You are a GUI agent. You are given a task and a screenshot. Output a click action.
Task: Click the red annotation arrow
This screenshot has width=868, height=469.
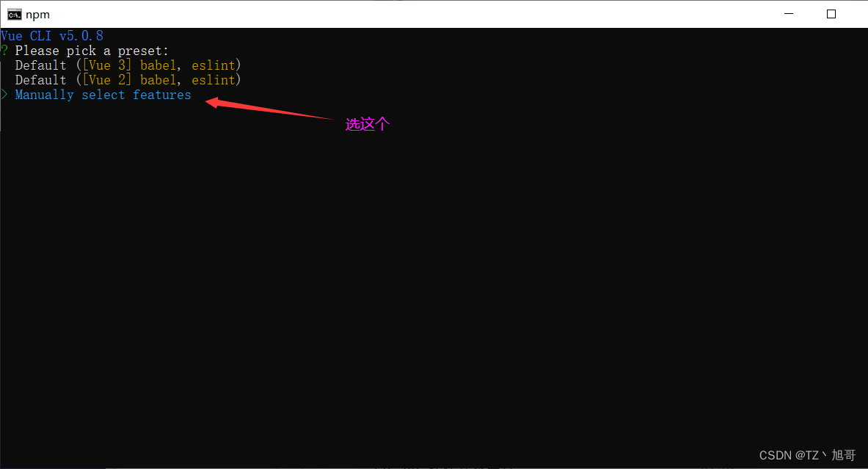click(x=269, y=109)
